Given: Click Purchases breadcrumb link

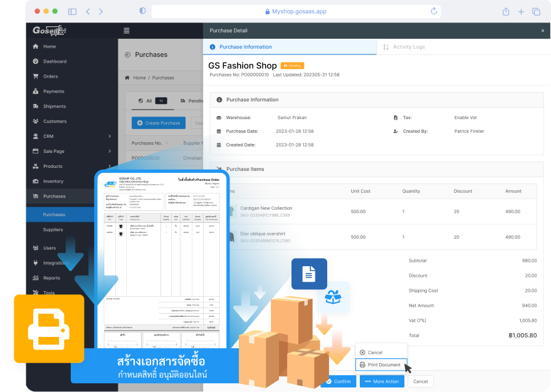Looking at the screenshot, I should [x=163, y=78].
